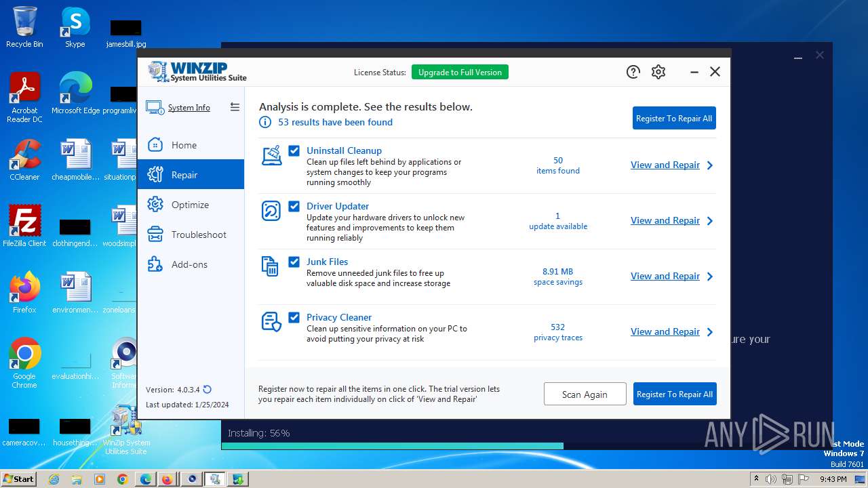Click the Privacy Cleaner shield icon
Screen dimensions: 868x488
[x=271, y=322]
